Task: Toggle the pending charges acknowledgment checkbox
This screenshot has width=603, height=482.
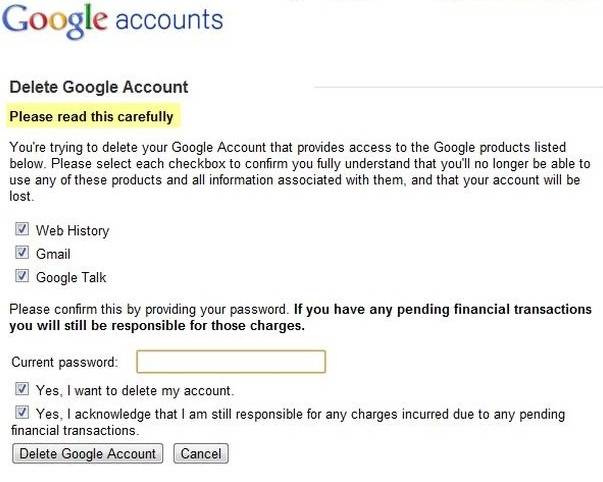Action: 22,413
